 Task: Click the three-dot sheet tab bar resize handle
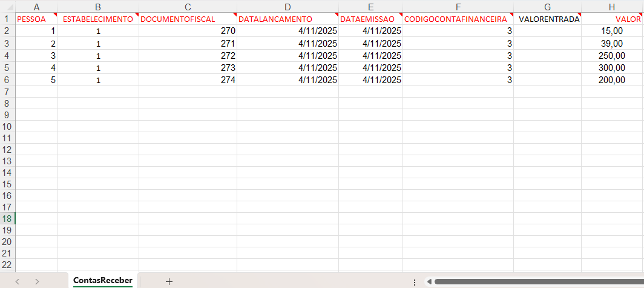(x=414, y=281)
